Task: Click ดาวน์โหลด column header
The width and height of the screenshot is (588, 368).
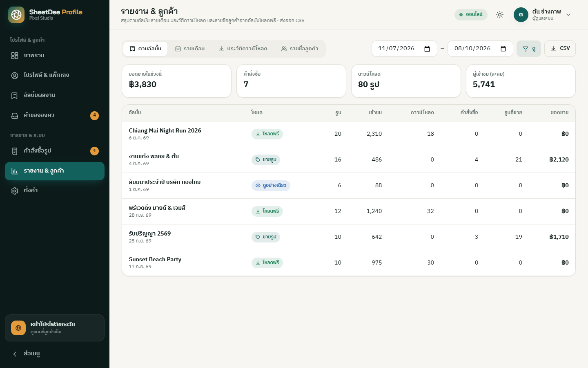Action: click(422, 112)
